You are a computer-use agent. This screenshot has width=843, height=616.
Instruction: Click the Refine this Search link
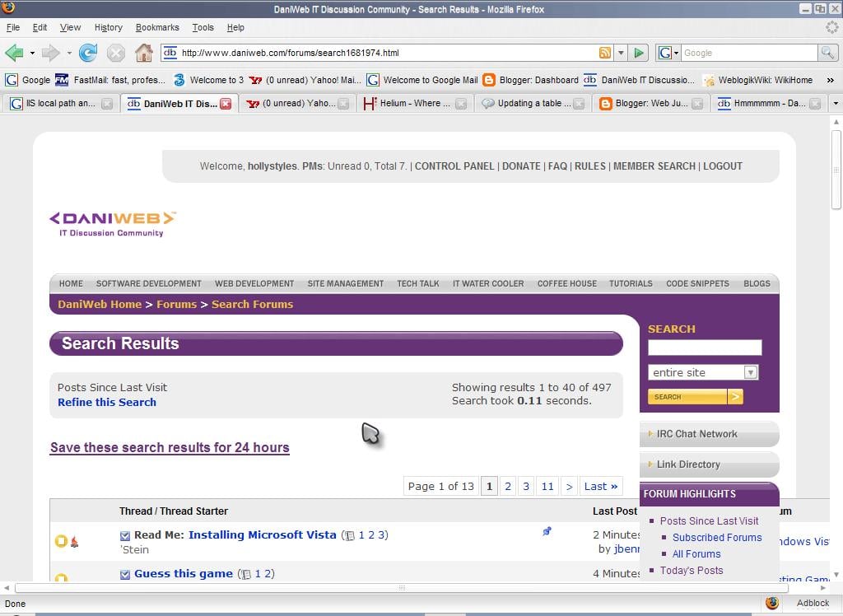[107, 403]
